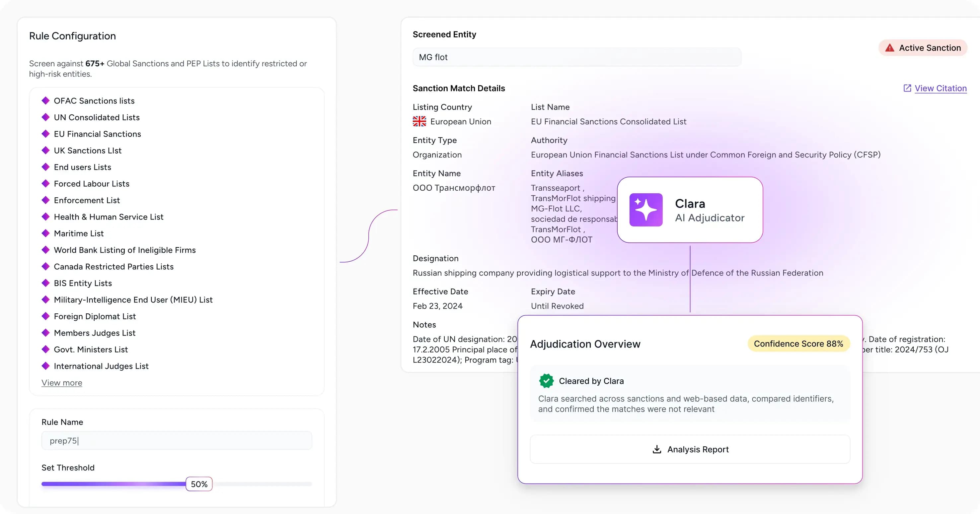This screenshot has height=514, width=980.
Task: Select the EU Financial Sanctions list item
Action: point(97,134)
